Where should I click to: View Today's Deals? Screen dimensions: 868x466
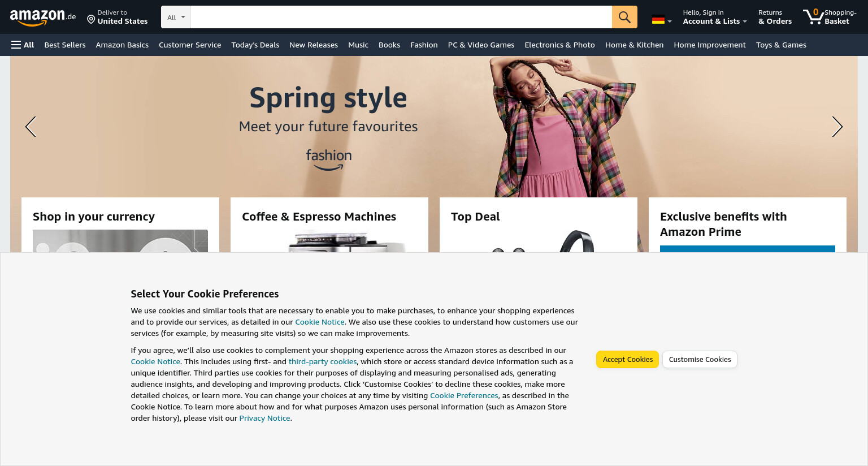tap(255, 45)
